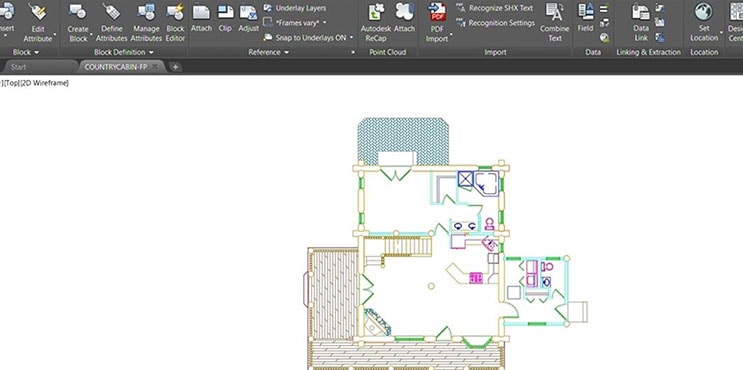The image size is (743, 370).
Task: Expand the Block panel
Action: (x=26, y=52)
